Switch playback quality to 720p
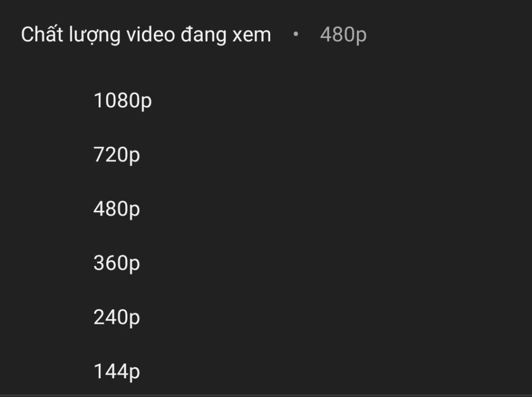 (x=117, y=154)
